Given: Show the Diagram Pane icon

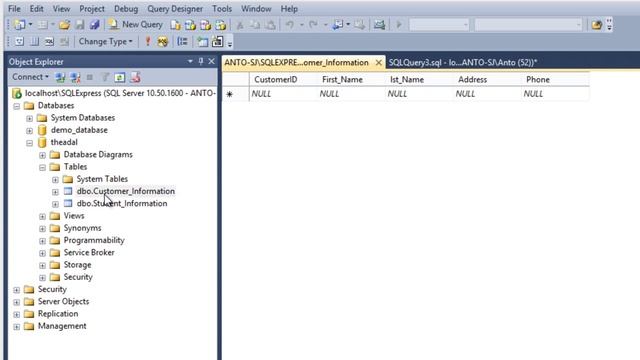Looking at the screenshot, I should pyautogui.click(x=19, y=42).
